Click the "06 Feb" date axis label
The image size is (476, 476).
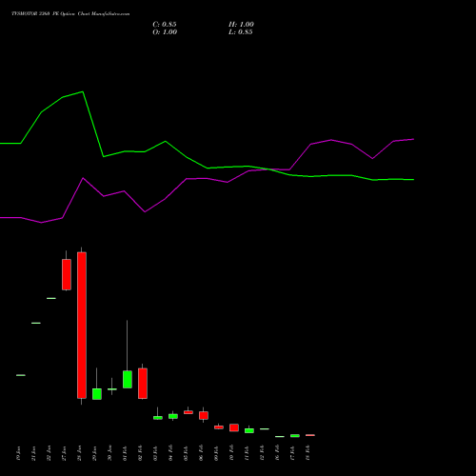tap(201, 453)
